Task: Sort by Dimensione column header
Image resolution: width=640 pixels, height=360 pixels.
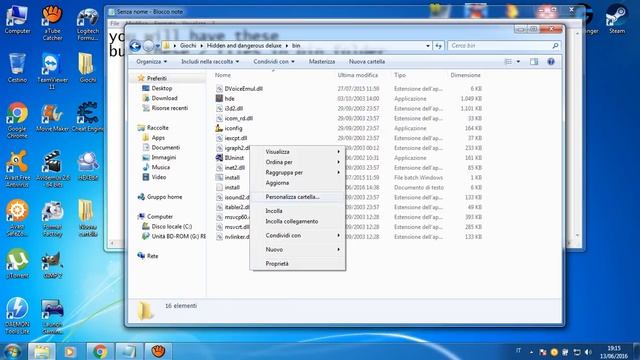Action: 465,75
